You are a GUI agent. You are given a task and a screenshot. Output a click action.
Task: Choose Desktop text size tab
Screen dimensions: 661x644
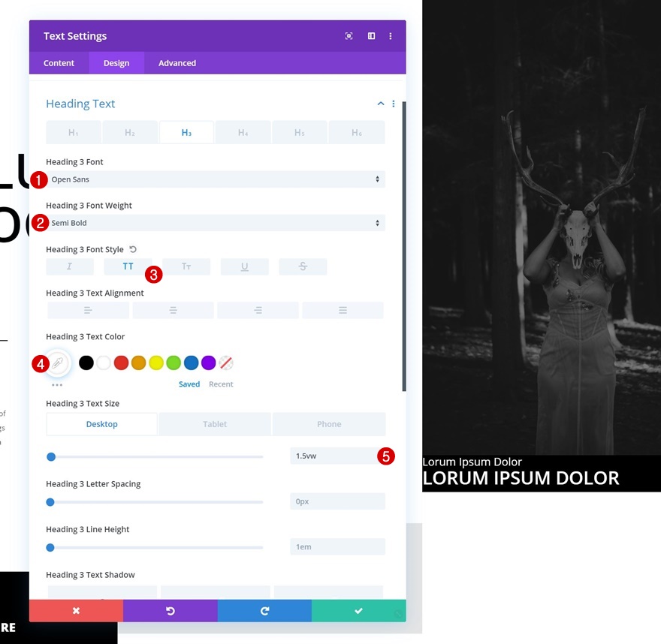(101, 424)
